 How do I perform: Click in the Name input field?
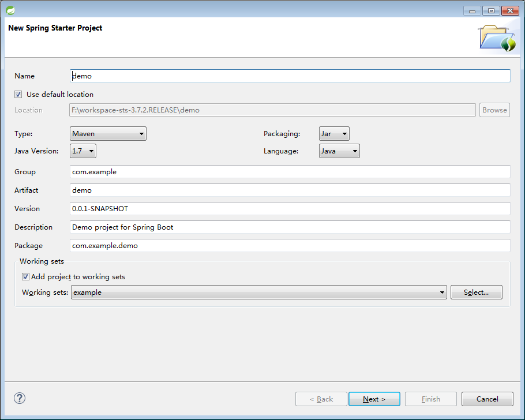pyautogui.click(x=290, y=76)
